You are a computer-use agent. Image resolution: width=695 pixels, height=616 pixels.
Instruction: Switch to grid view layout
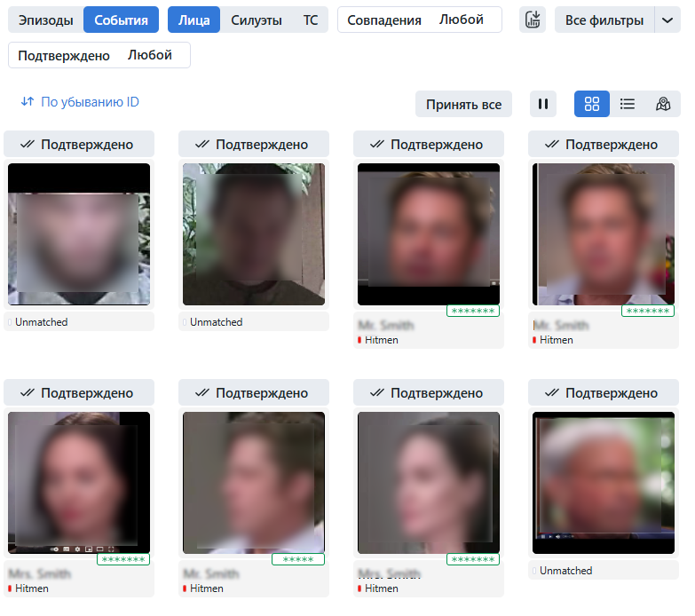pos(592,104)
